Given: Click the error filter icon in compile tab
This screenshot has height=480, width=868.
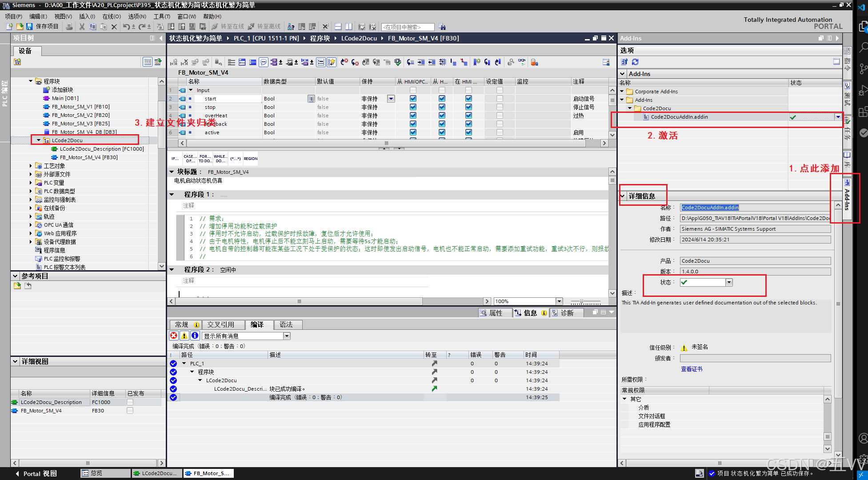Looking at the screenshot, I should click(174, 336).
